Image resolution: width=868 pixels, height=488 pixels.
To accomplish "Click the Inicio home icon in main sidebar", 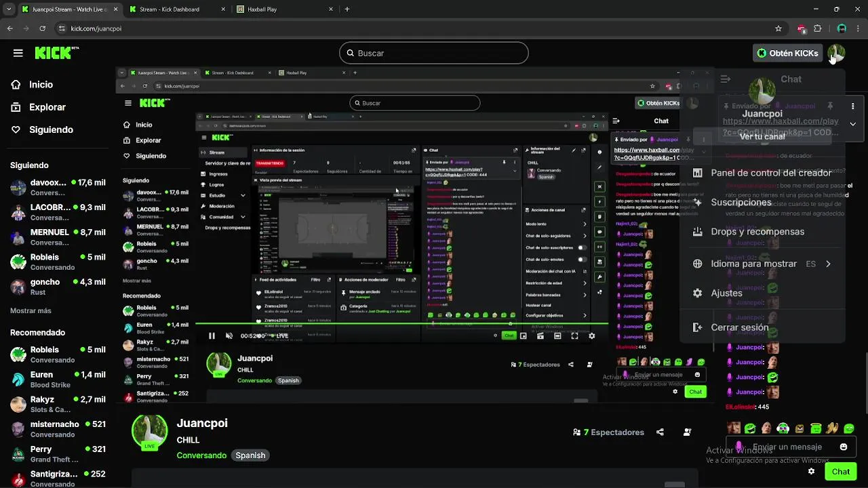I will point(16,85).
